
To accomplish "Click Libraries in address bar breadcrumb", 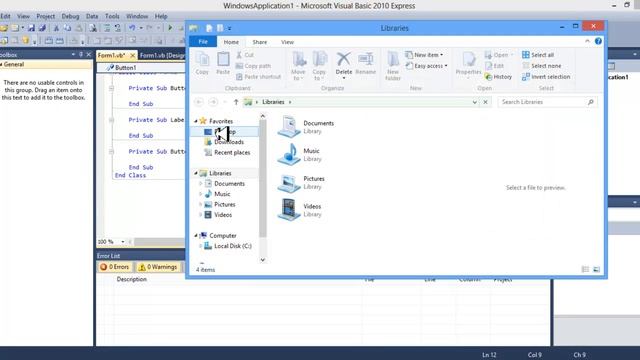I will point(273,102).
